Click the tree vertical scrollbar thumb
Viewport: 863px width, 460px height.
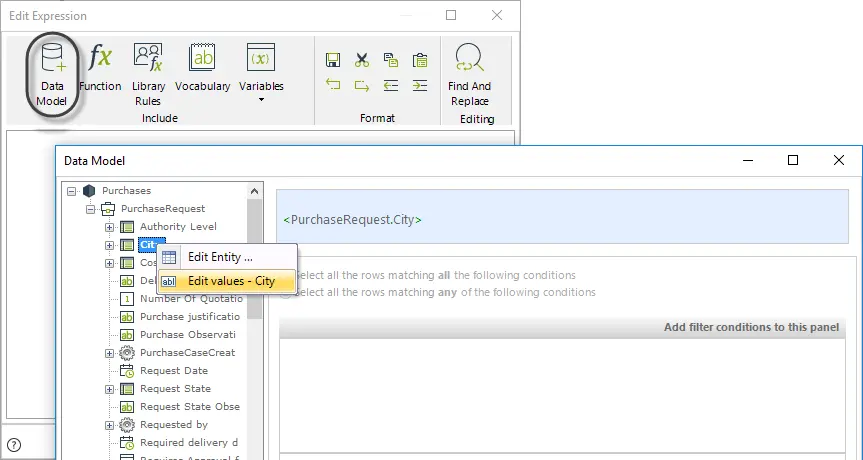point(254,259)
